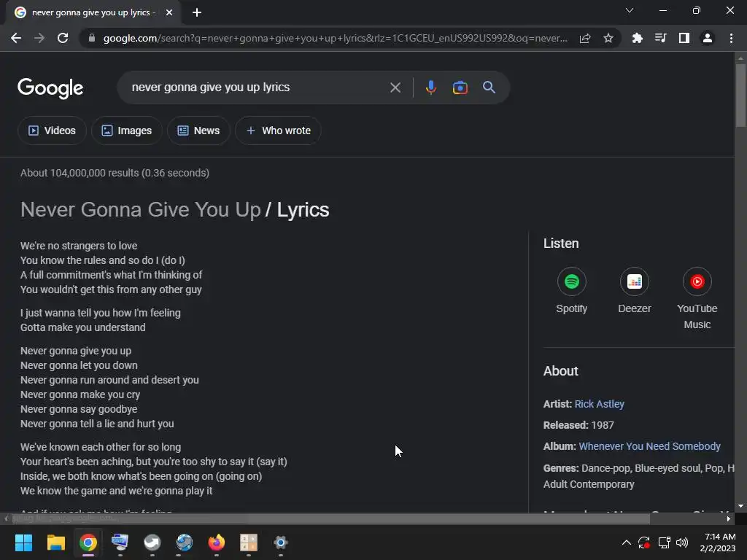747x560 pixels.
Task: Click the scroll-right arrow on the horizontal scrollbar
Action: (x=729, y=518)
